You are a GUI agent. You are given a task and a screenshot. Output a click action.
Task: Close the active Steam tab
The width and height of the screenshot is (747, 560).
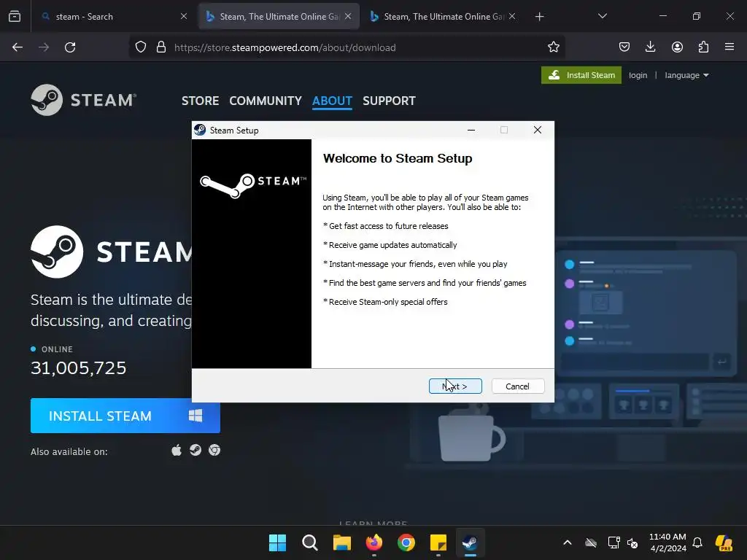348,17
